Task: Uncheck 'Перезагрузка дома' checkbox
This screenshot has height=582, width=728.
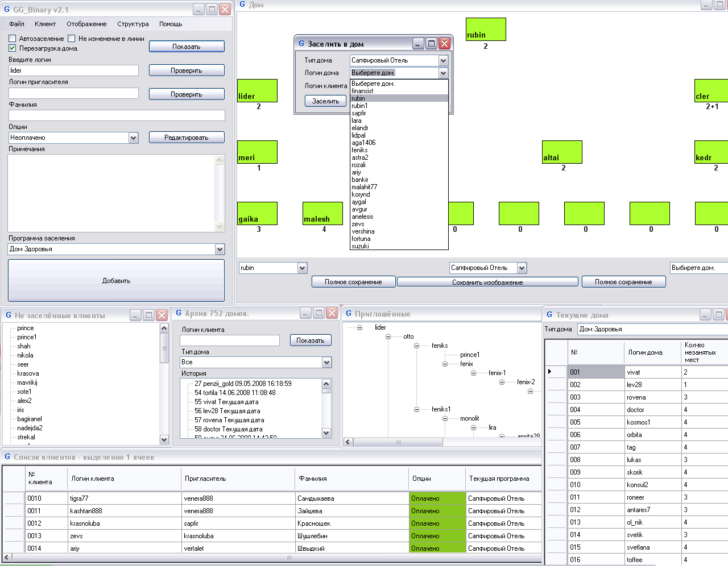Action: click(13, 48)
